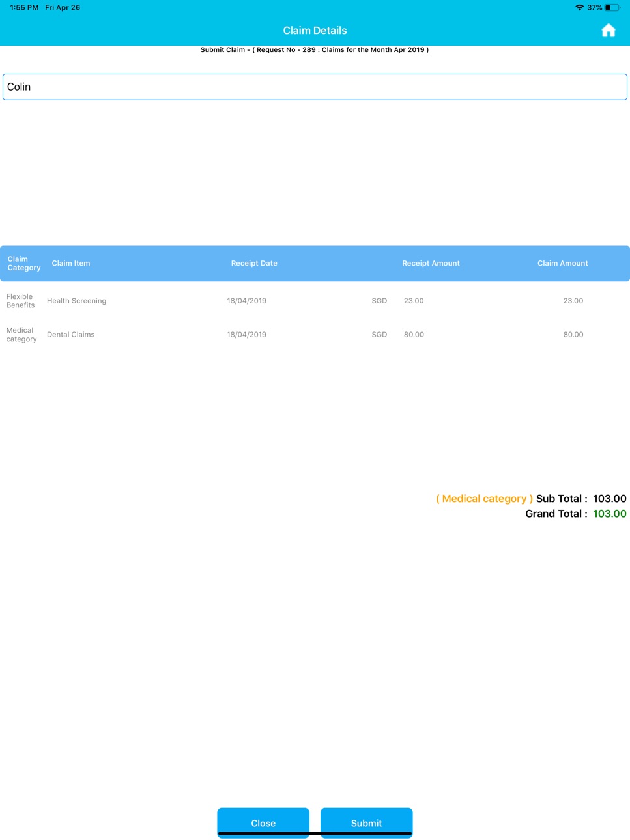Viewport: 630px width, 840px height.
Task: Select the green Grand Total value
Action: (x=610, y=514)
